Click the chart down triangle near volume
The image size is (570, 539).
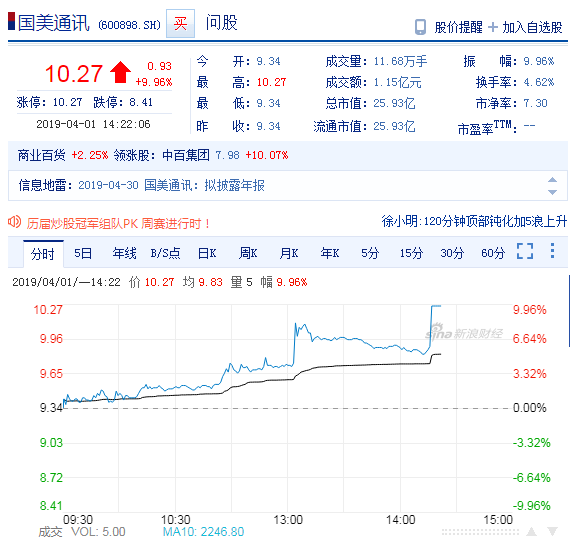(x=552, y=532)
